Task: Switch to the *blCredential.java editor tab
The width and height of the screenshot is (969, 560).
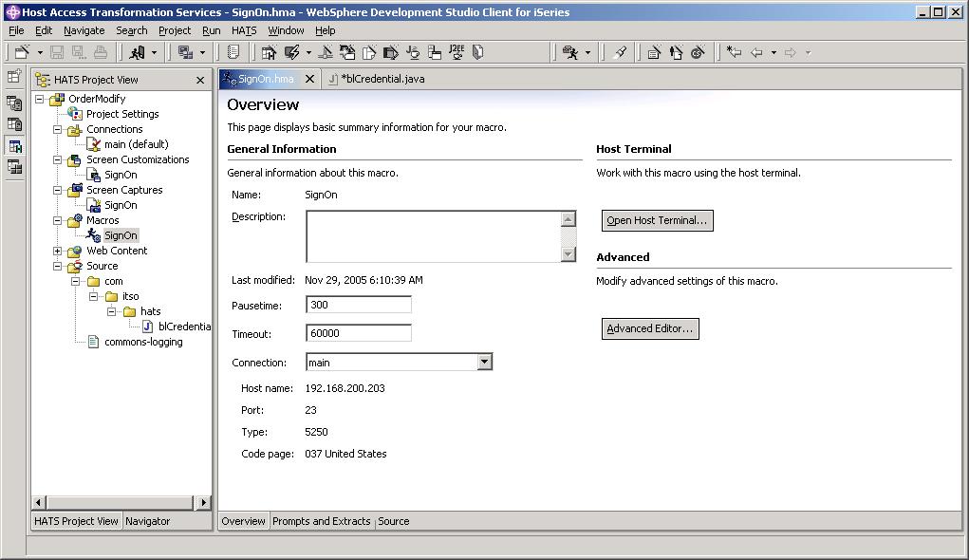Action: (376, 79)
